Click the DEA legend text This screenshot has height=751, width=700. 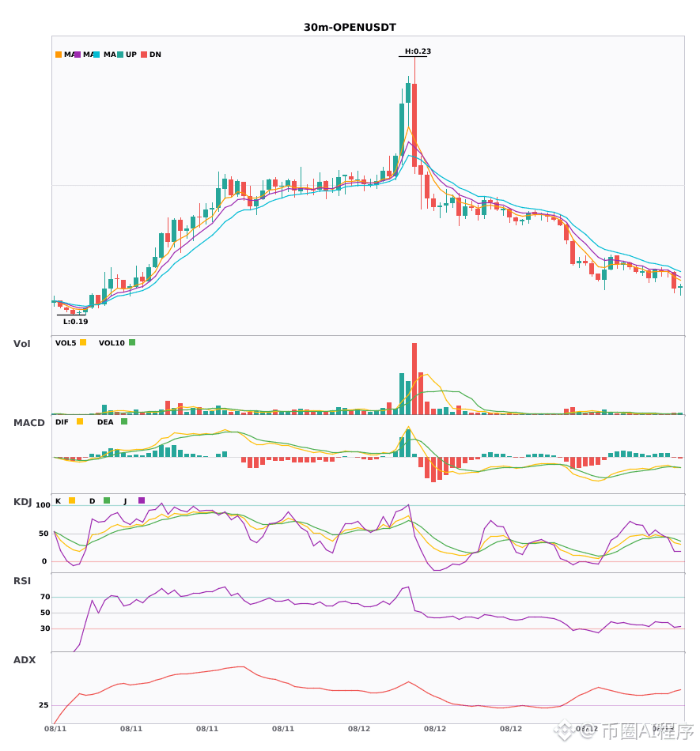tap(105, 422)
